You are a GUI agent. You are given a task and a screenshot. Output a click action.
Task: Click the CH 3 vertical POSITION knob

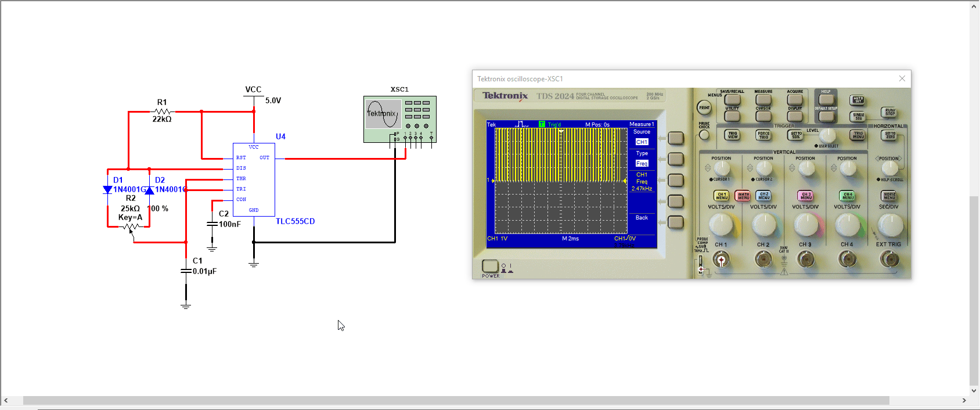[x=806, y=168]
